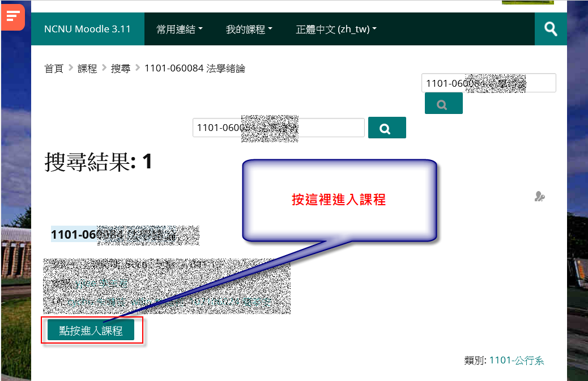The width and height of the screenshot is (588, 381).
Task: Open the 正體中文 (zh_tw) language dropdown
Action: 336,29
